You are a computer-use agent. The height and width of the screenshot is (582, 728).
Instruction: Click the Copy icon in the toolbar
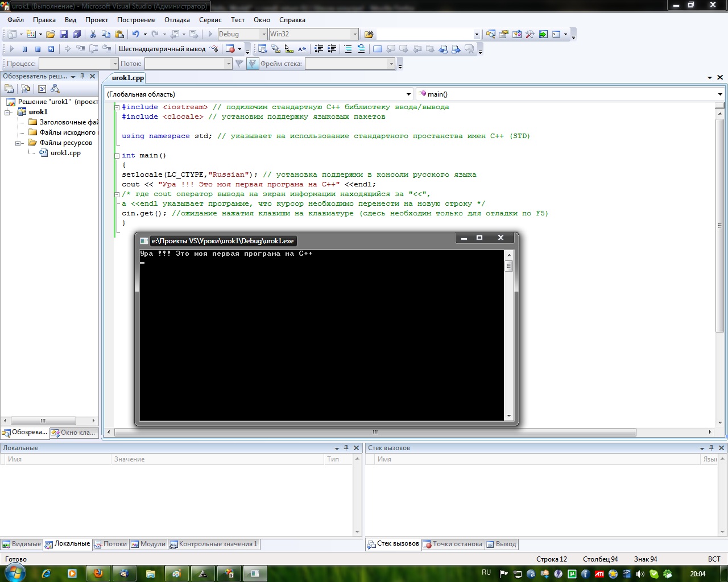coord(106,34)
